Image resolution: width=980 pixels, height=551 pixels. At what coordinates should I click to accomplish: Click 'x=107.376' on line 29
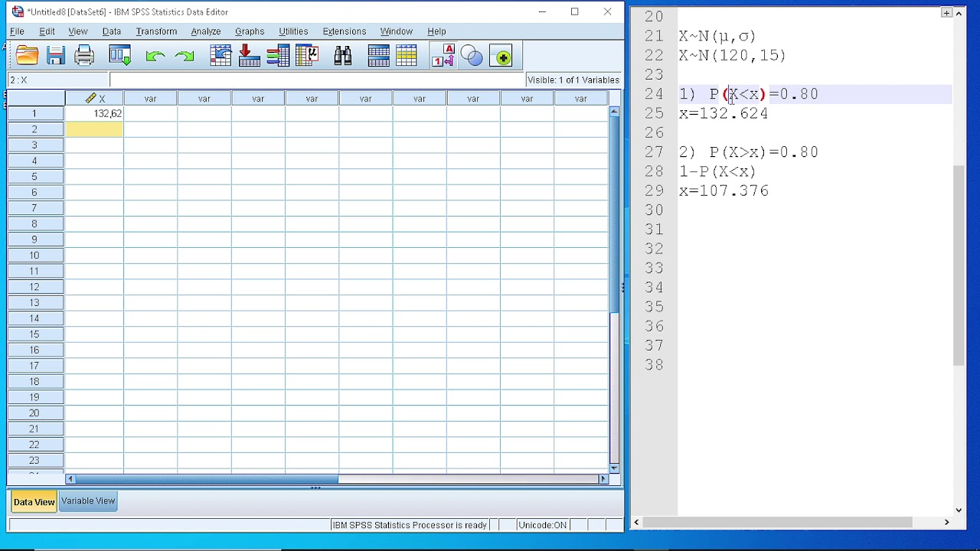(x=723, y=191)
